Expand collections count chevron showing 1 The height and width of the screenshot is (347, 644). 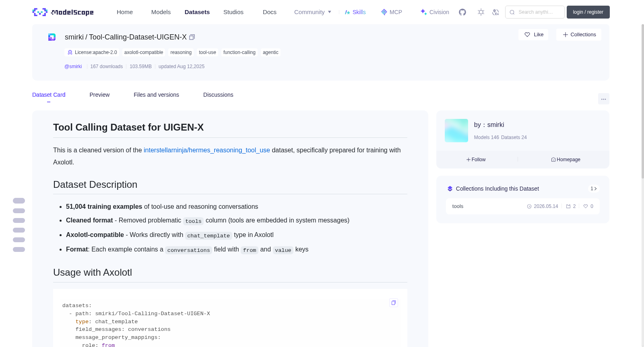[x=593, y=189]
